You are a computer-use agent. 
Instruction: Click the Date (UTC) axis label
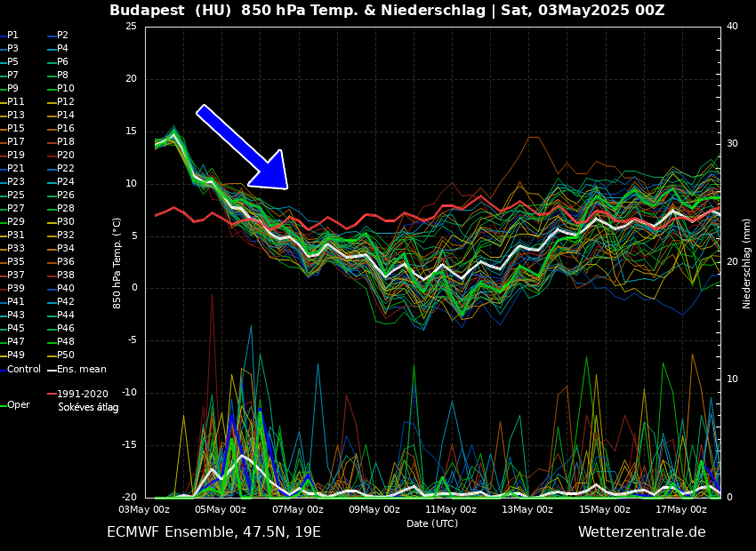click(x=432, y=524)
